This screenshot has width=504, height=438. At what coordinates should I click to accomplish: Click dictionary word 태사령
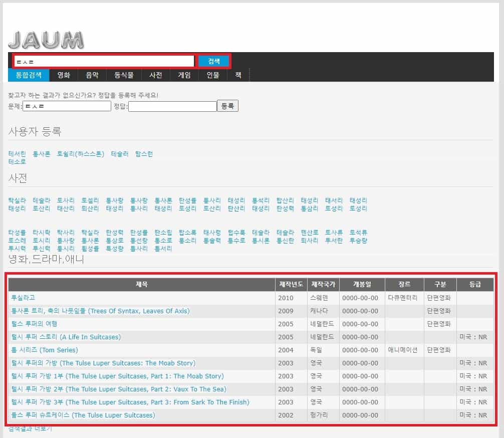(212, 232)
